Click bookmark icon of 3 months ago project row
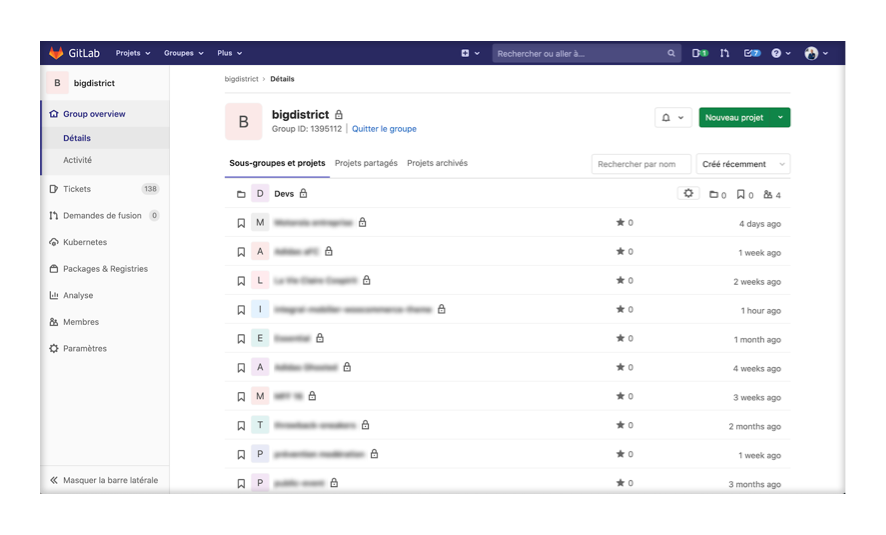 click(241, 484)
